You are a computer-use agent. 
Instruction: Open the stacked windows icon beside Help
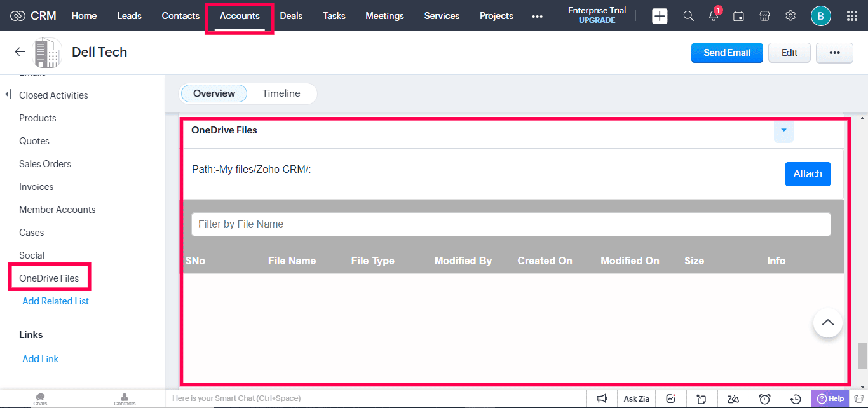[858, 398]
